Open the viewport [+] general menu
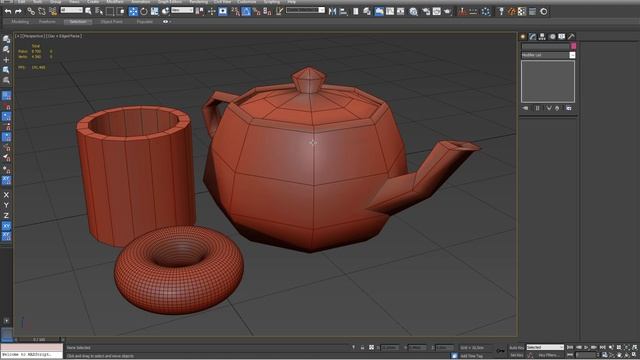Viewport: 640px width, 360px height. point(18,36)
